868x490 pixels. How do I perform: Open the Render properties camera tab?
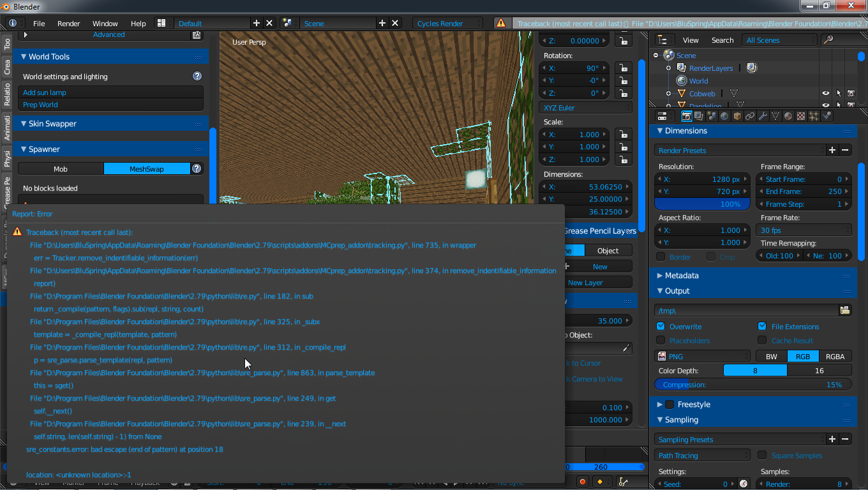(x=687, y=116)
